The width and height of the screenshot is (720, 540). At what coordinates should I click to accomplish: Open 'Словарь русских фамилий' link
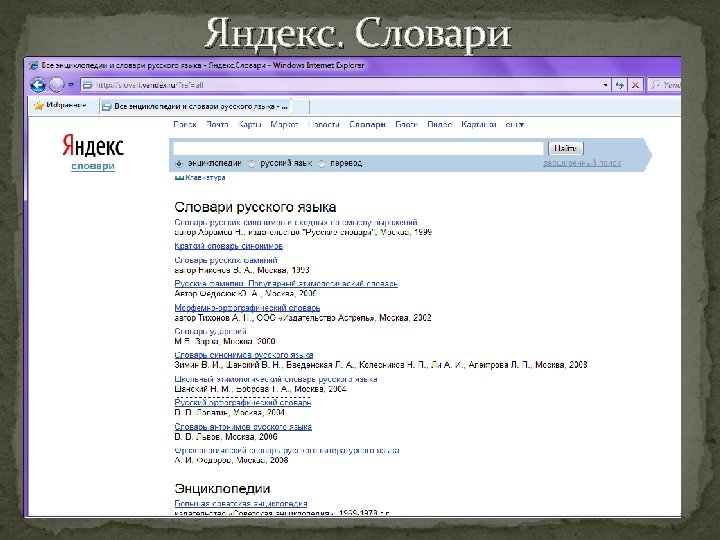(x=226, y=260)
